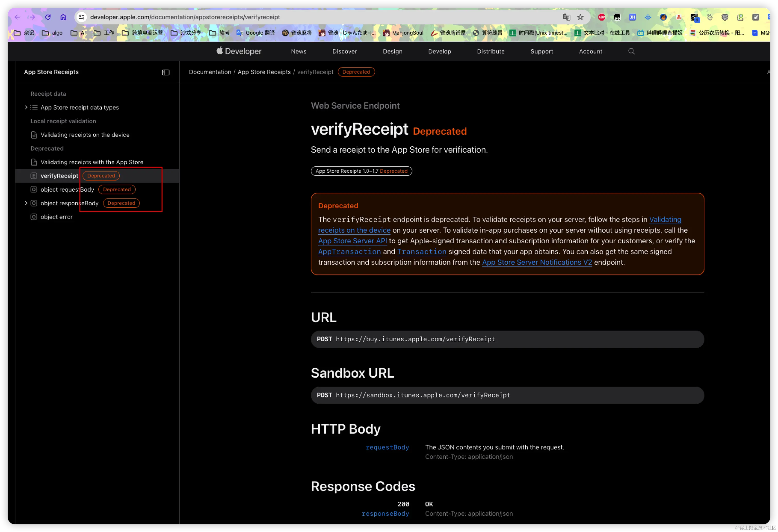Image resolution: width=778 pixels, height=532 pixels.
Task: Open the gray pencil note extension icon
Action: click(756, 17)
